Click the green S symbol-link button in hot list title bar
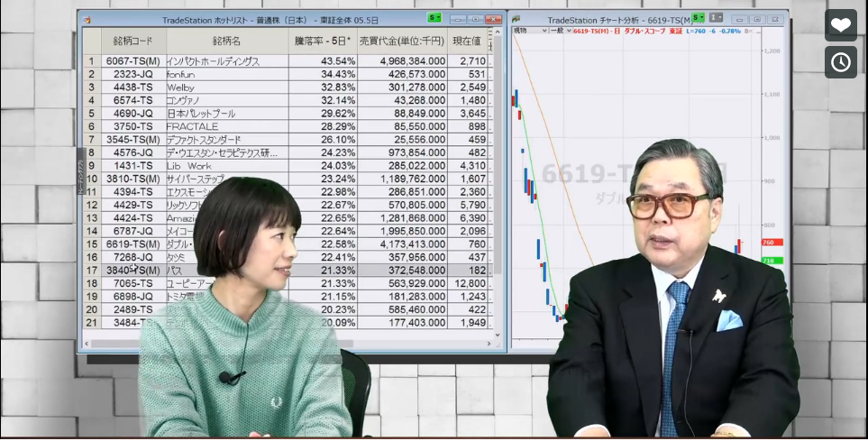This screenshot has width=868, height=441. [x=434, y=18]
